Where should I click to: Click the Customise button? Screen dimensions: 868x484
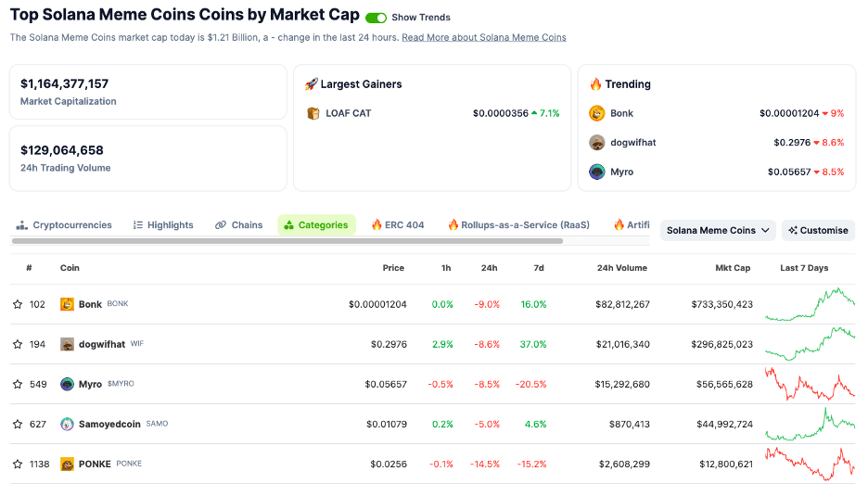click(x=818, y=230)
